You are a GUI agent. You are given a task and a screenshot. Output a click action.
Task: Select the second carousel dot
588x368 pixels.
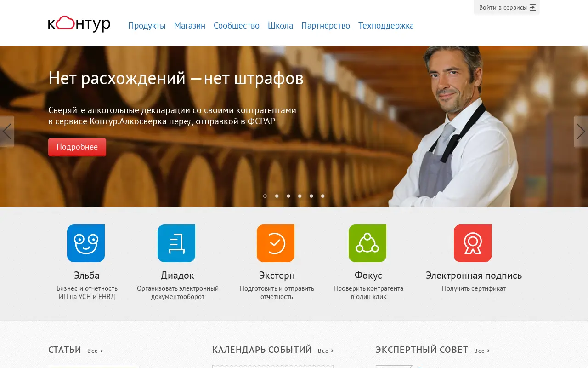[277, 196]
